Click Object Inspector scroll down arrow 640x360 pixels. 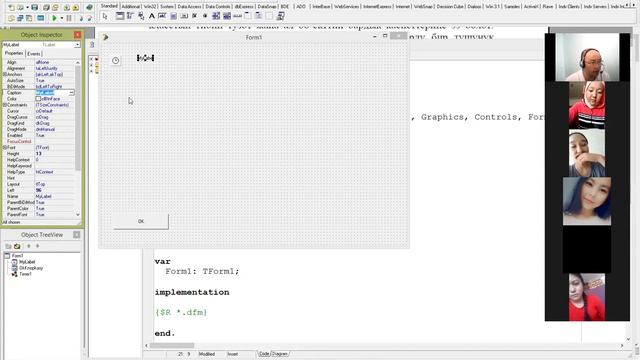tap(78, 215)
